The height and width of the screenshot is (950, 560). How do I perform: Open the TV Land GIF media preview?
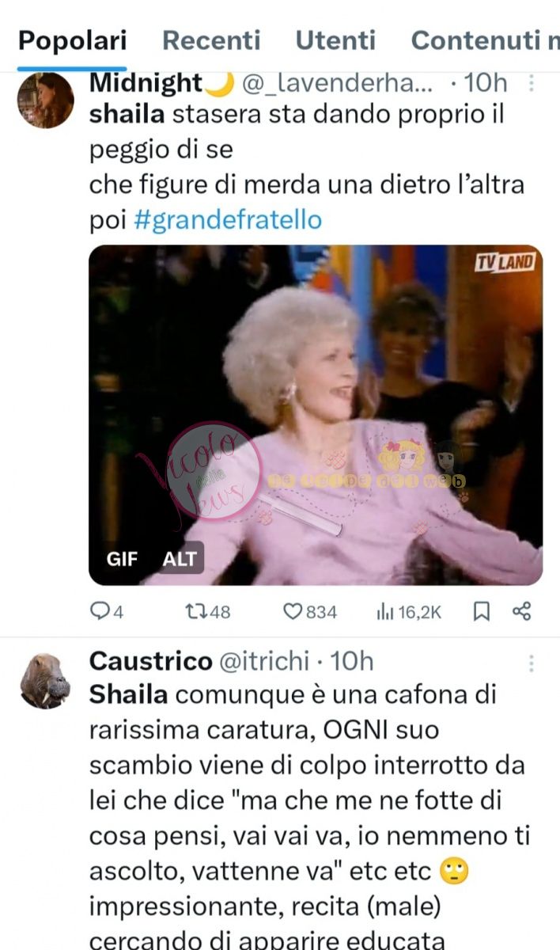(316, 415)
